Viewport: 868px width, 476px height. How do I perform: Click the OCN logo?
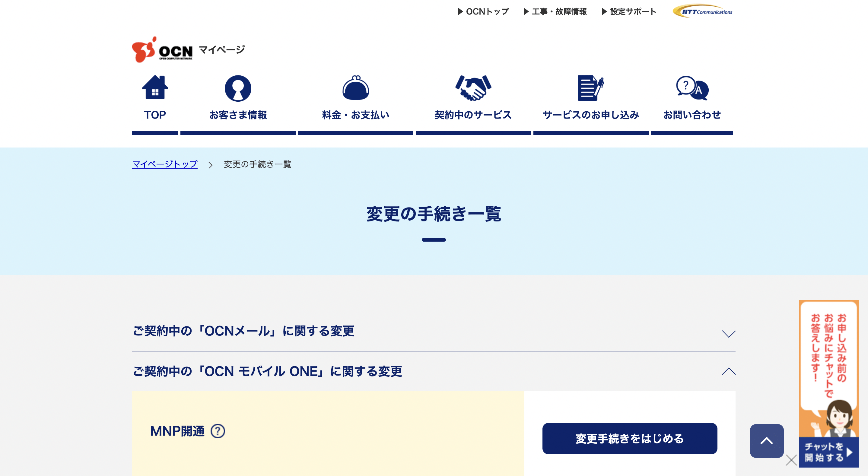coord(162,50)
